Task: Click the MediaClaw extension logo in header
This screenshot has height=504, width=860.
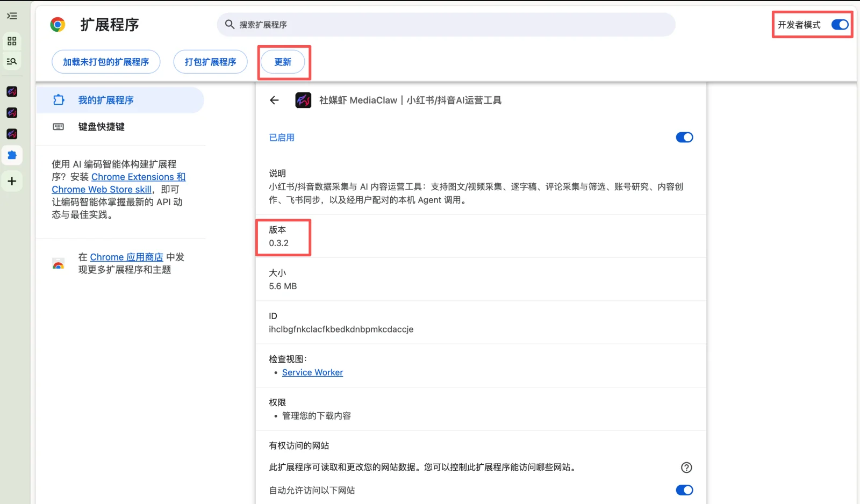Action: 303,100
